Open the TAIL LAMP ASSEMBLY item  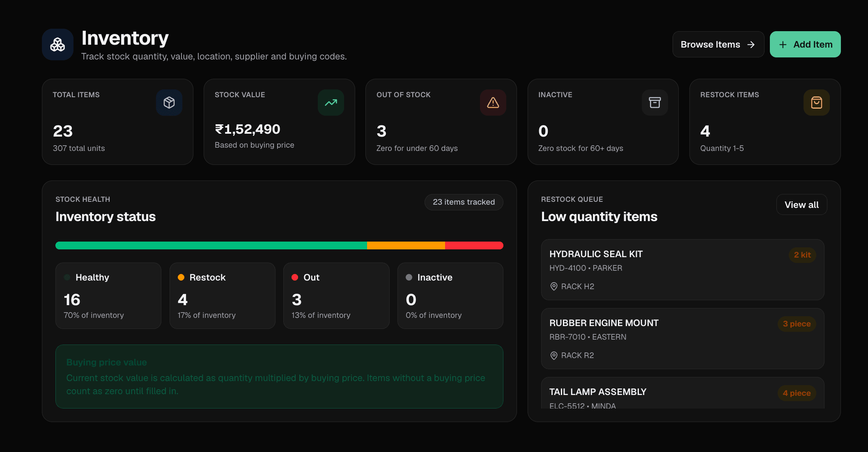(682, 393)
